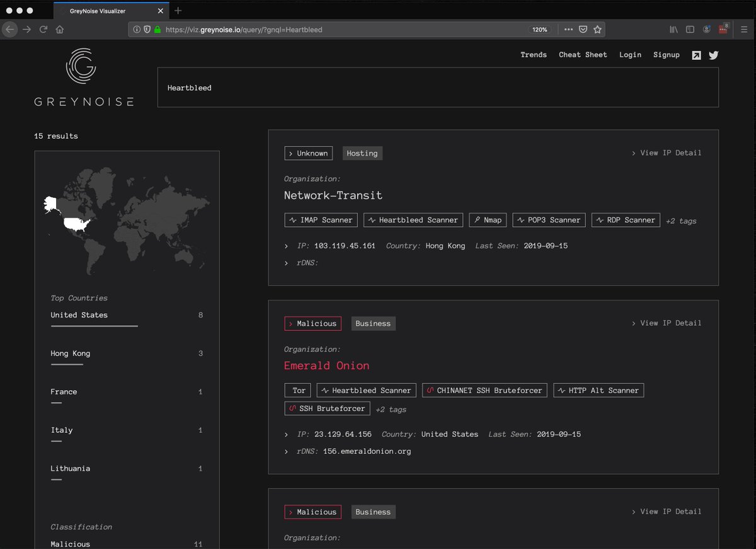Click the Emerald Onion organization name

coord(327,366)
